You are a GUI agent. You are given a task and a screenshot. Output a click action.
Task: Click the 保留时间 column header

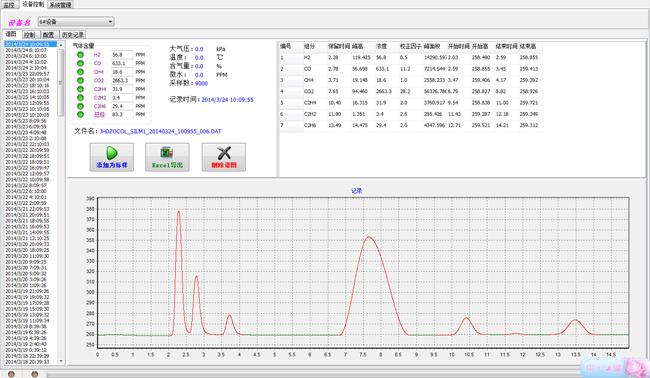(339, 46)
